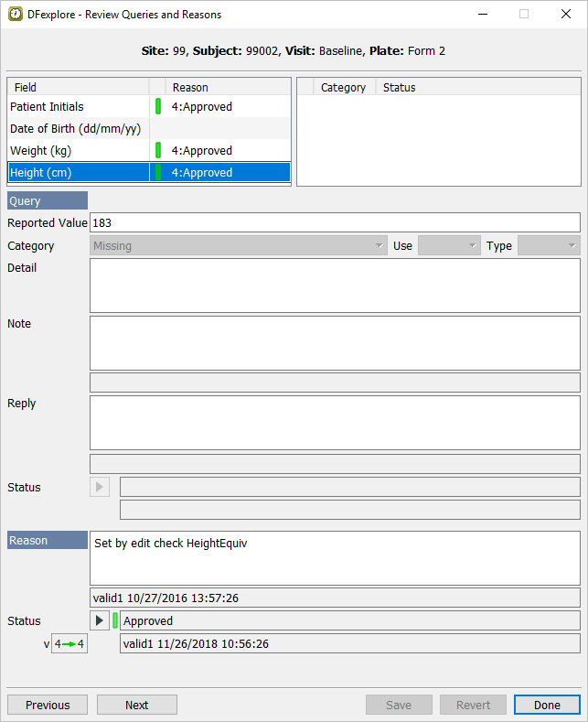This screenshot has height=722, width=588.
Task: Click the Query status play arrow button
Action: coord(100,487)
